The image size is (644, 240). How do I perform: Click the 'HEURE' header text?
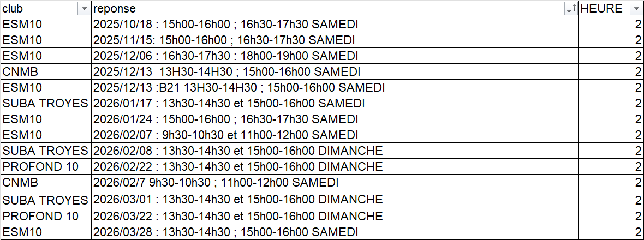pyautogui.click(x=601, y=9)
